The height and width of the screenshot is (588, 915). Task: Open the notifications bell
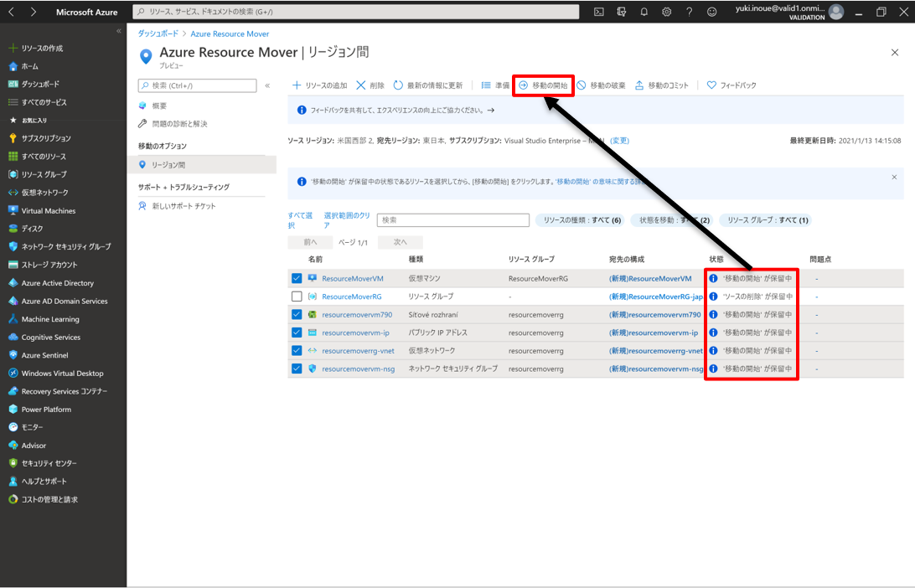pos(644,12)
